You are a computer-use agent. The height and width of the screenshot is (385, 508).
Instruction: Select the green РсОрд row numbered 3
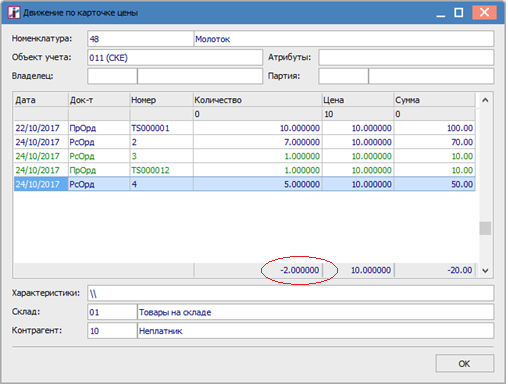coord(245,156)
